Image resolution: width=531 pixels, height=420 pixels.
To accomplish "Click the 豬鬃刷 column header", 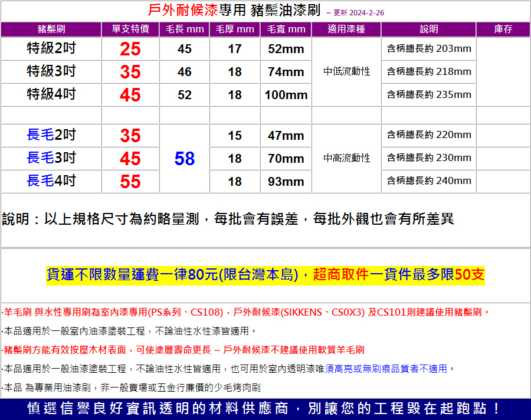I will [x=51, y=29].
